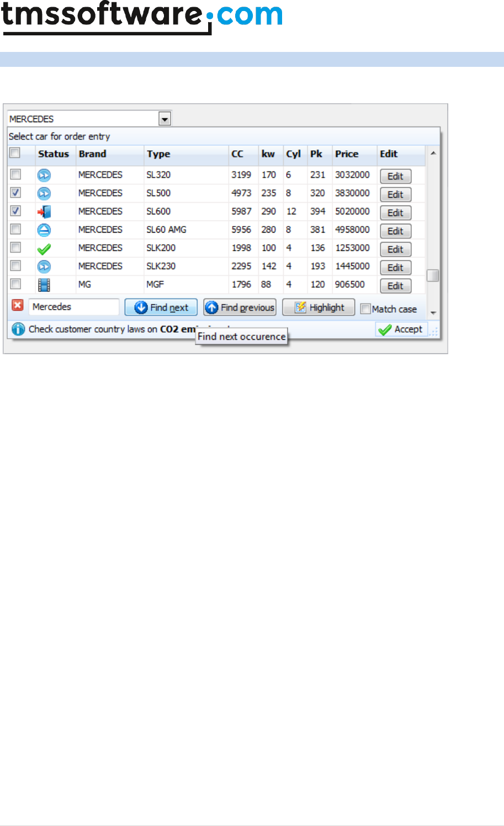The image size is (504, 826).
Task: Click the MERCEDES combo box text field
Action: 83,119
